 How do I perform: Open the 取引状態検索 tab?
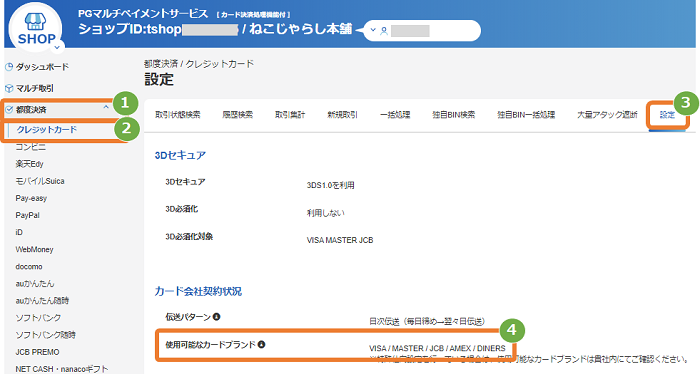tap(178, 115)
